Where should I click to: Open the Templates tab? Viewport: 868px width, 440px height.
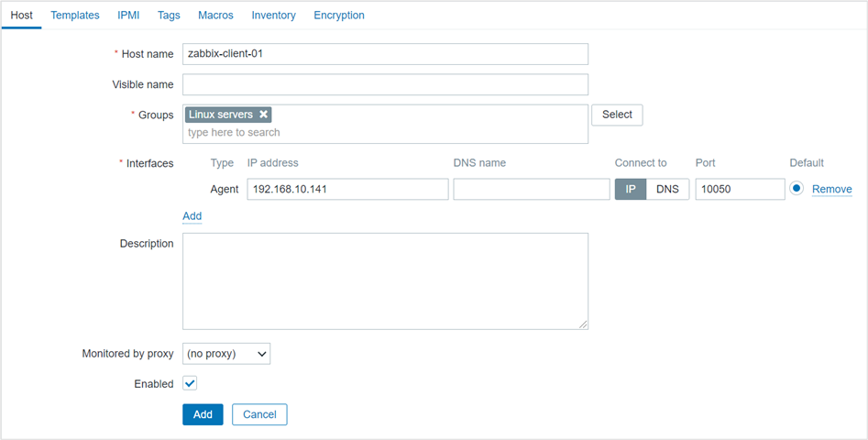[x=75, y=16]
